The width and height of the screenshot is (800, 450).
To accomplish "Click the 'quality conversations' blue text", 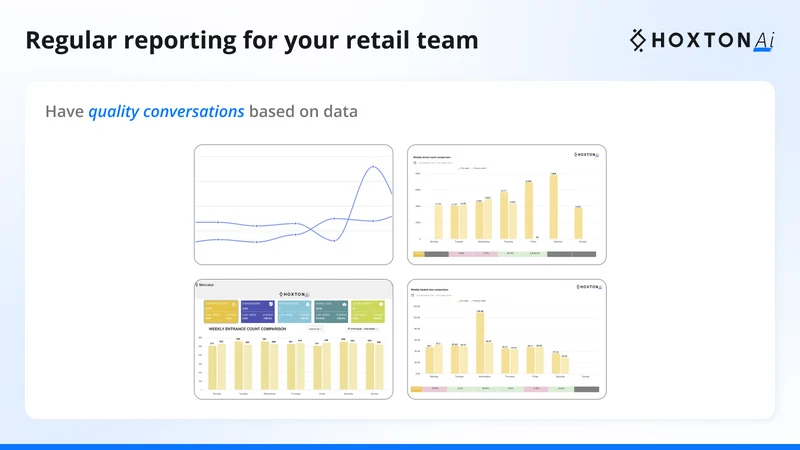I will click(x=166, y=111).
